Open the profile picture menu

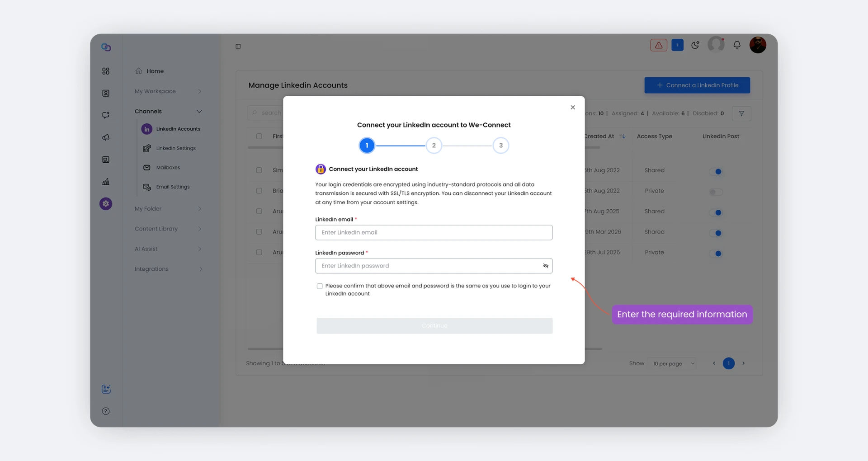pyautogui.click(x=758, y=45)
